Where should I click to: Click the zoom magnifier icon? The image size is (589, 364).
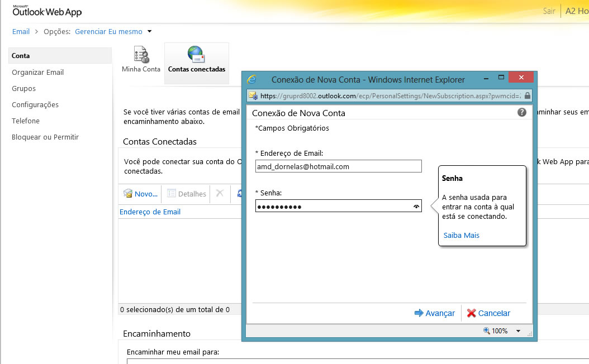coord(486,331)
